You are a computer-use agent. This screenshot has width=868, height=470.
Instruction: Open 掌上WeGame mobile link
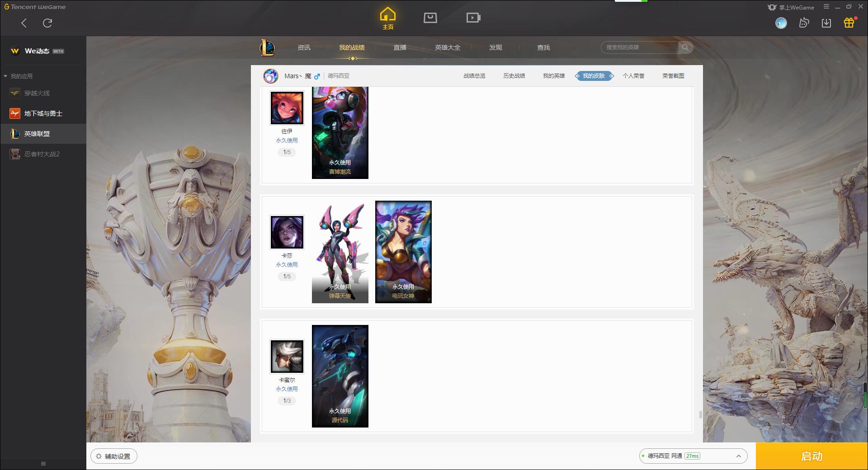(791, 7)
